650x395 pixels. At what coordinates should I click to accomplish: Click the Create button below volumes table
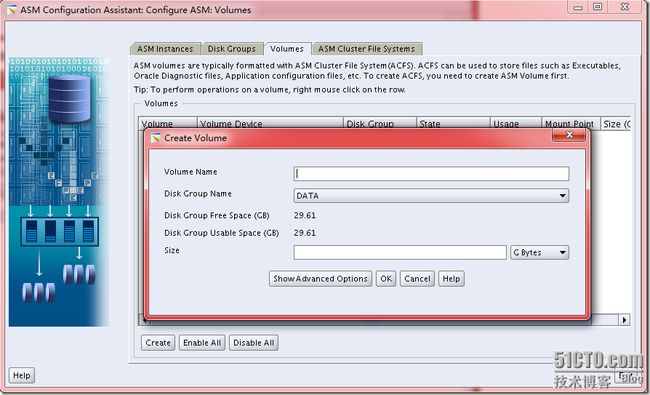click(x=158, y=343)
